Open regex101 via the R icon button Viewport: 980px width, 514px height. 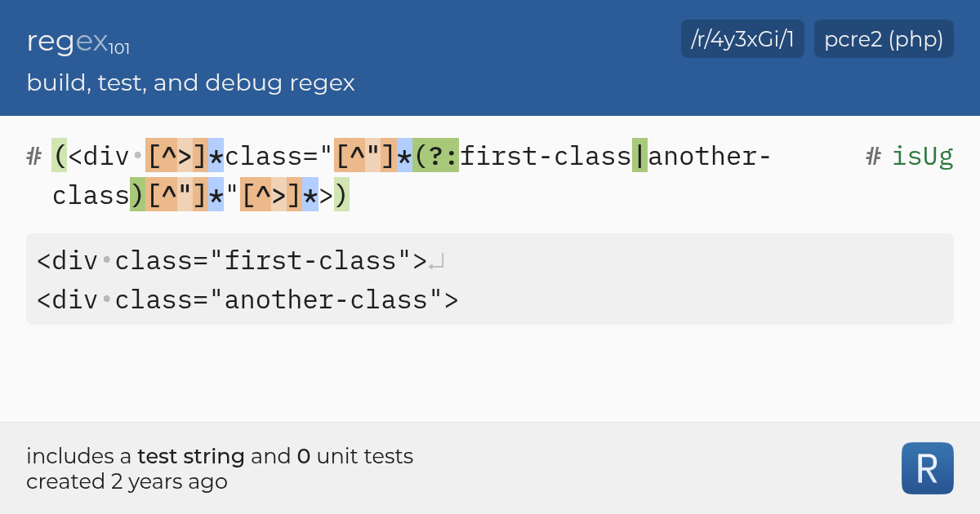(x=927, y=467)
